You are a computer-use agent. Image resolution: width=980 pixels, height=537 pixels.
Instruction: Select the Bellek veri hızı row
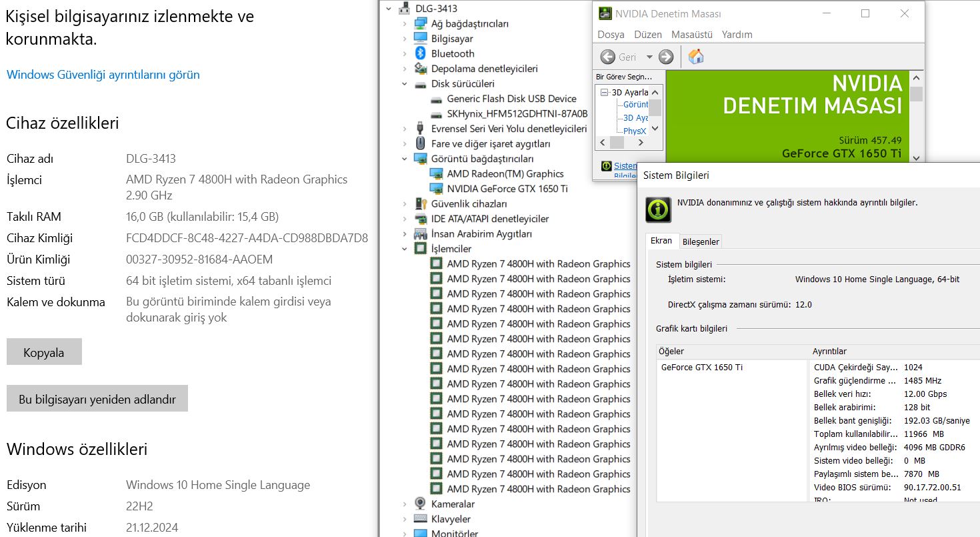click(x=896, y=394)
